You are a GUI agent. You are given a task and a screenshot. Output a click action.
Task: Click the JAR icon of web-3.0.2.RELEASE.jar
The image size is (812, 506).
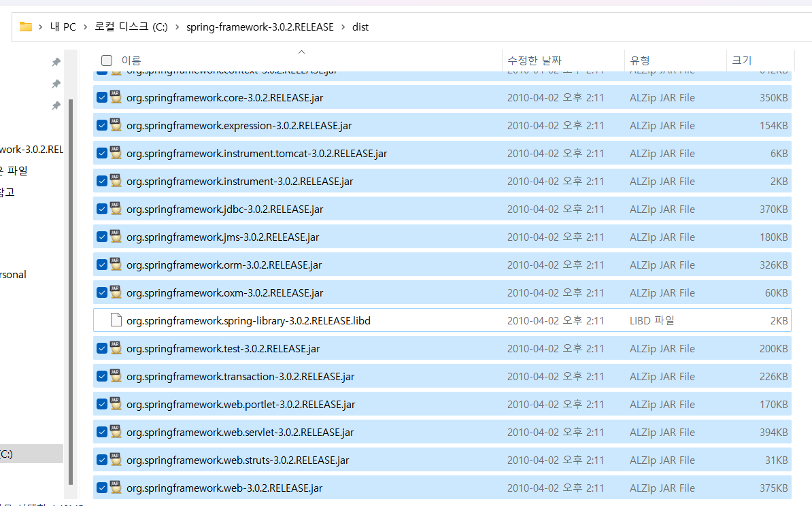click(116, 488)
